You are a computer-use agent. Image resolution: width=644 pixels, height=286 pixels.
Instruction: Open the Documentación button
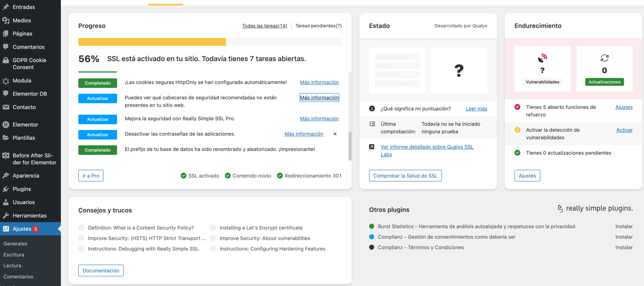pyautogui.click(x=101, y=271)
